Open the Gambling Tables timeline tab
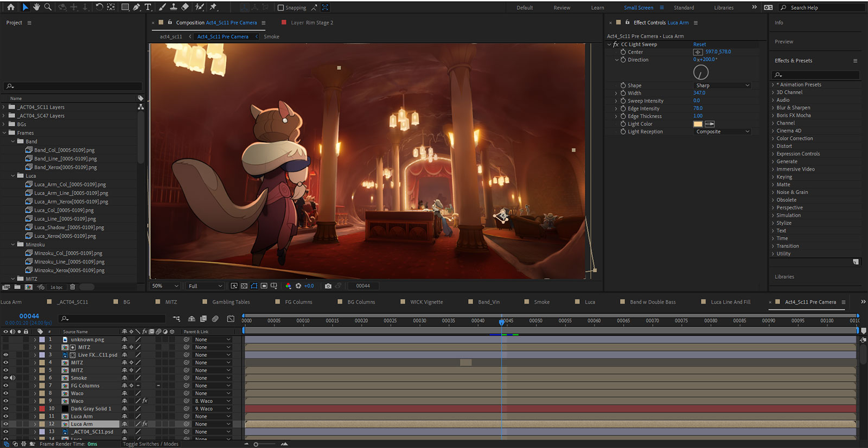Viewport: 868px width, 448px height. tap(231, 302)
